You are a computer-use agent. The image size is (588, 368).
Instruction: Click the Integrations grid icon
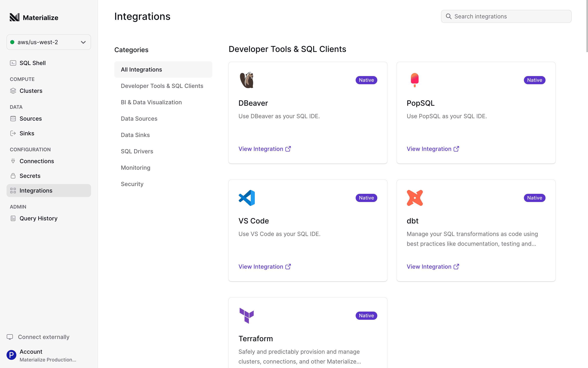pyautogui.click(x=13, y=191)
